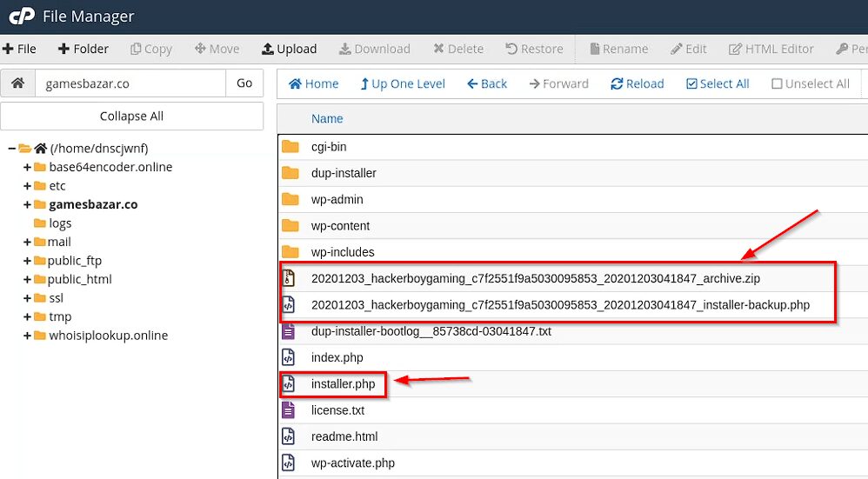Expand the whoisiplookup.online folder node

(27, 336)
